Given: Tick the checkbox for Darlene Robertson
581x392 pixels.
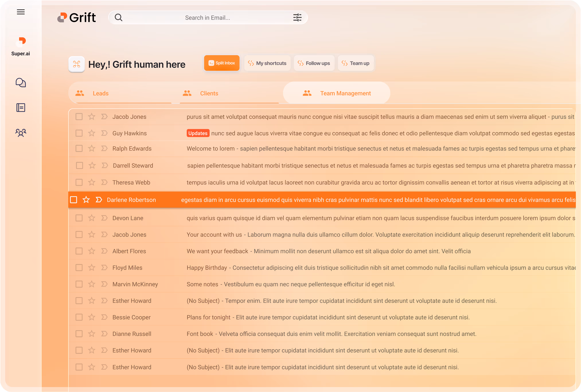Looking at the screenshot, I should (74, 200).
